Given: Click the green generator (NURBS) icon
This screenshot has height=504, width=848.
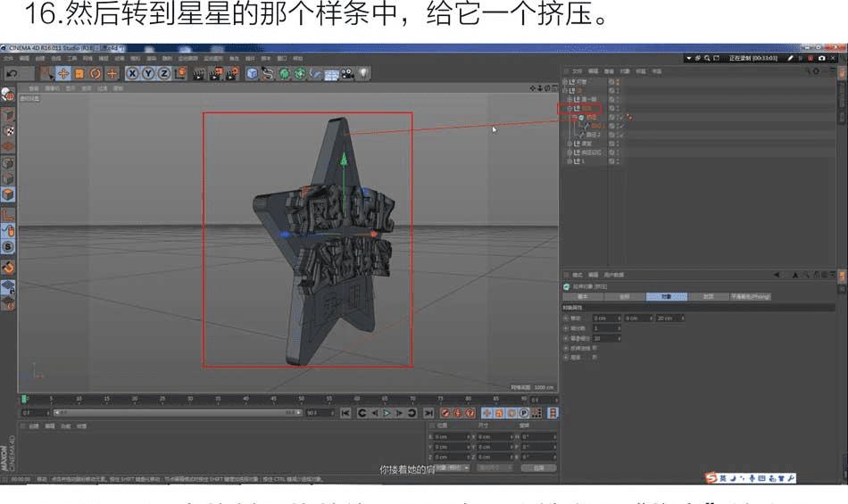Looking at the screenshot, I should click(284, 73).
